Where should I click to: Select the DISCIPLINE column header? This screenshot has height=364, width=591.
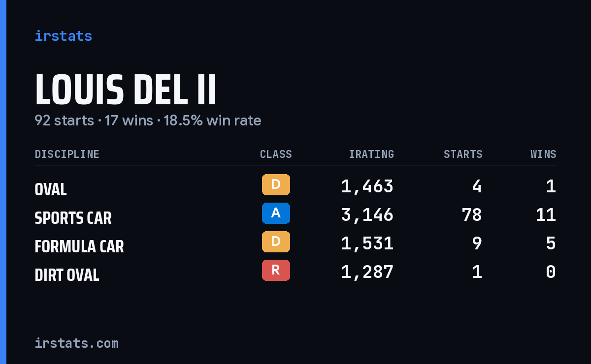coord(67,154)
